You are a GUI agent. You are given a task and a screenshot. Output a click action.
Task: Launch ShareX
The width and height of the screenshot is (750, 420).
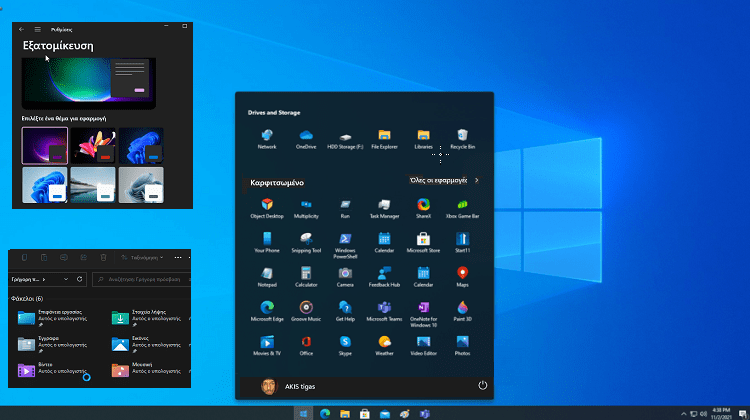(423, 209)
